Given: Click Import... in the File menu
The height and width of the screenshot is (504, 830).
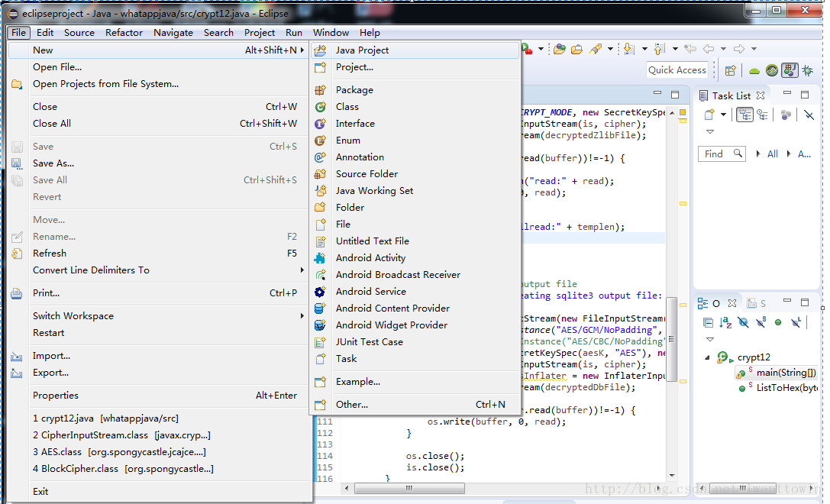Looking at the screenshot, I should point(51,356).
